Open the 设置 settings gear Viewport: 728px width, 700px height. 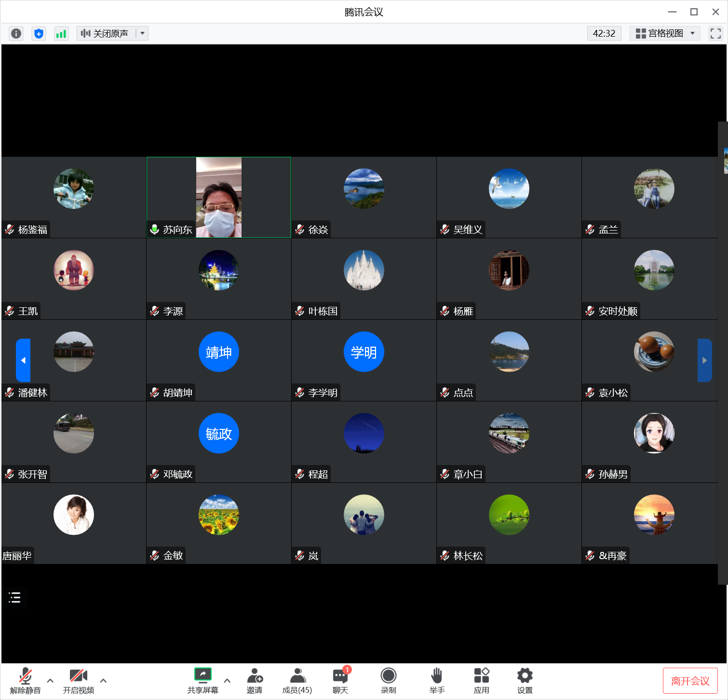(x=525, y=680)
